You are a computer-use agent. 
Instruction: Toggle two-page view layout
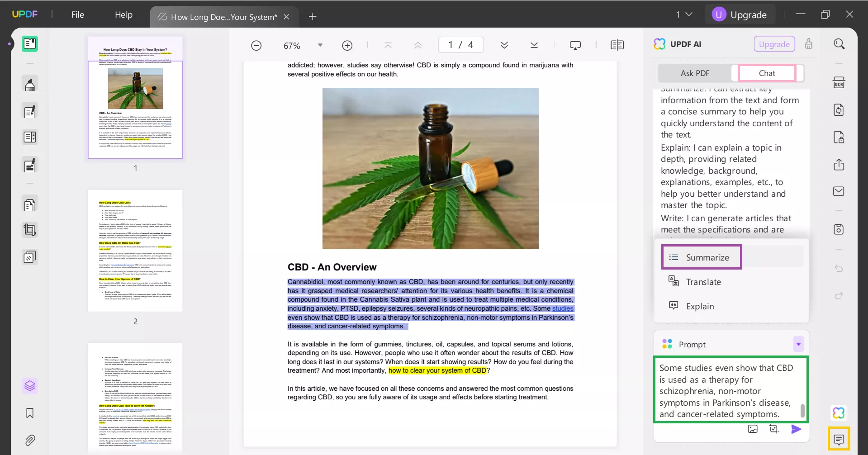(617, 45)
